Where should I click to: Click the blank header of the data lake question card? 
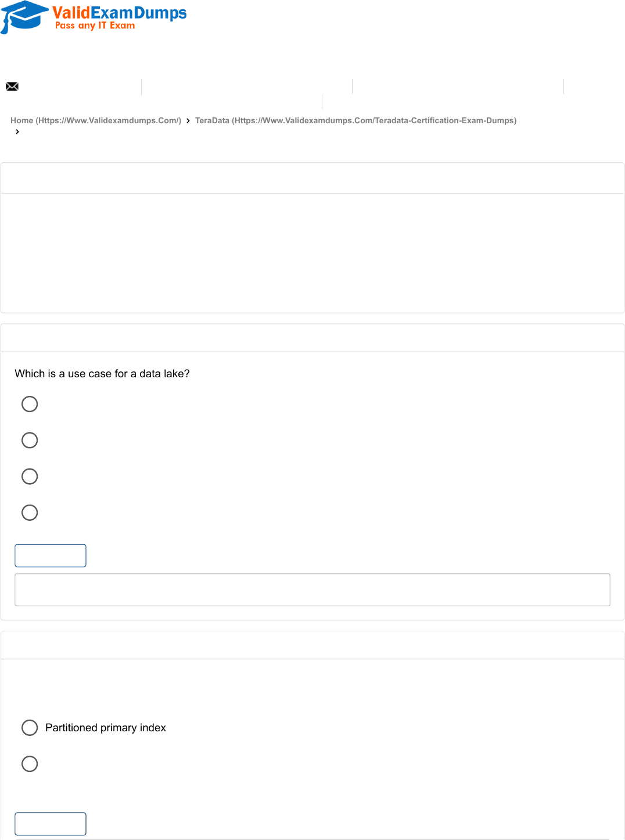coord(312,338)
